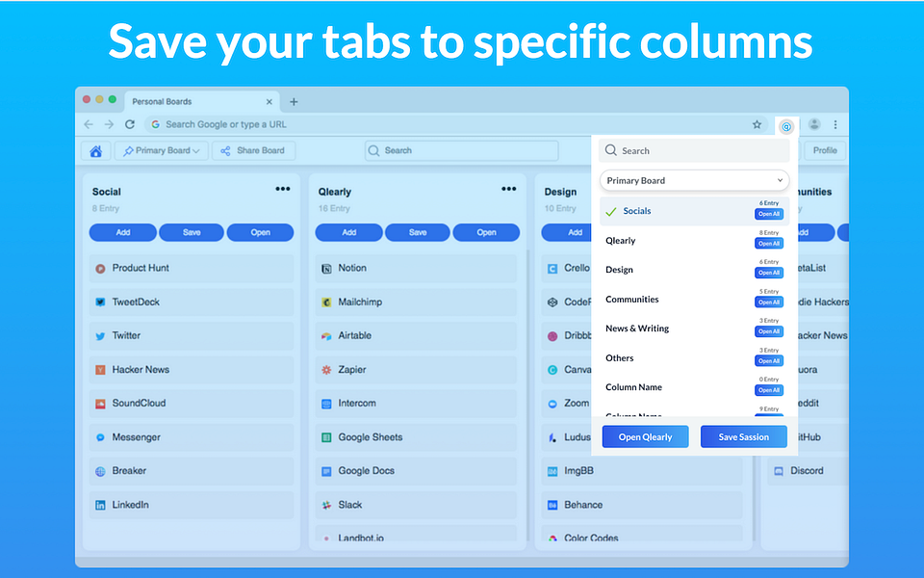Open the Hacker News entry in Social
The height and width of the screenshot is (578, 924).
click(192, 370)
